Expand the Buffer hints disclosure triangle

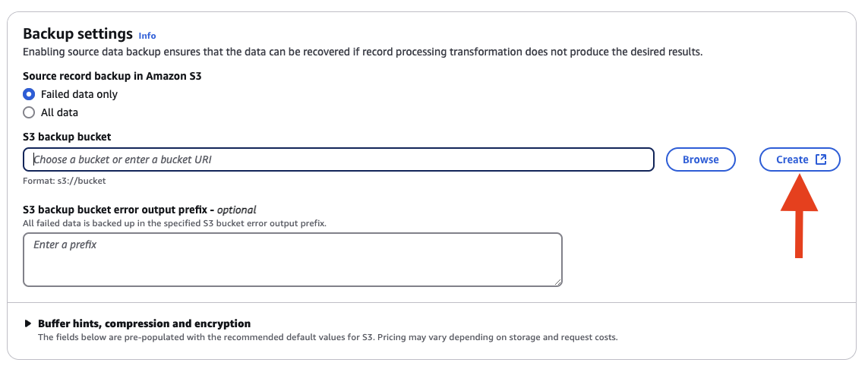[27, 323]
